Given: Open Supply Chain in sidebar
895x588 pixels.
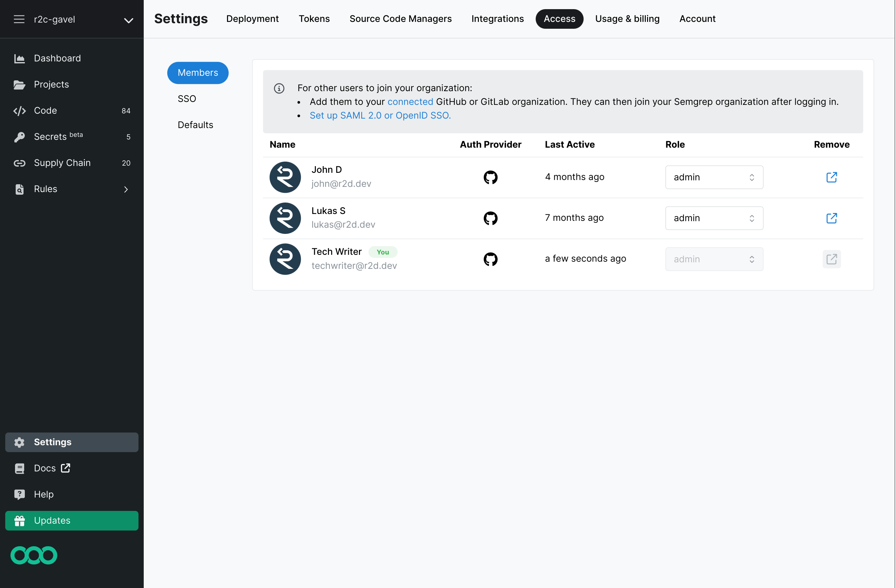Looking at the screenshot, I should pyautogui.click(x=62, y=163).
